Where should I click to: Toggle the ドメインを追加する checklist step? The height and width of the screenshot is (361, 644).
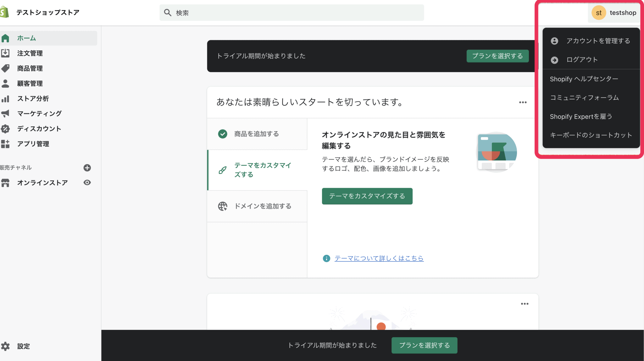tap(263, 206)
